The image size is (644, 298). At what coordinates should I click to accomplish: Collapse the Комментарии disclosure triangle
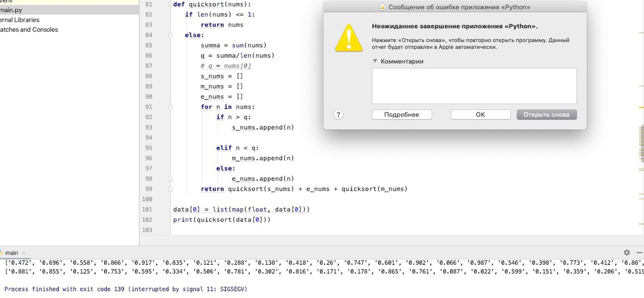click(375, 61)
